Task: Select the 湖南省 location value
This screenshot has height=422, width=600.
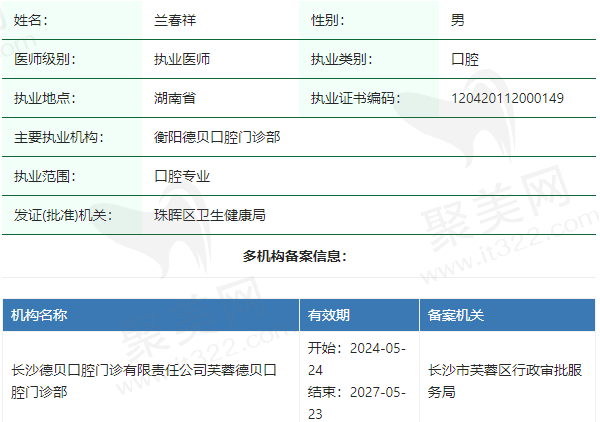Action: (175, 98)
